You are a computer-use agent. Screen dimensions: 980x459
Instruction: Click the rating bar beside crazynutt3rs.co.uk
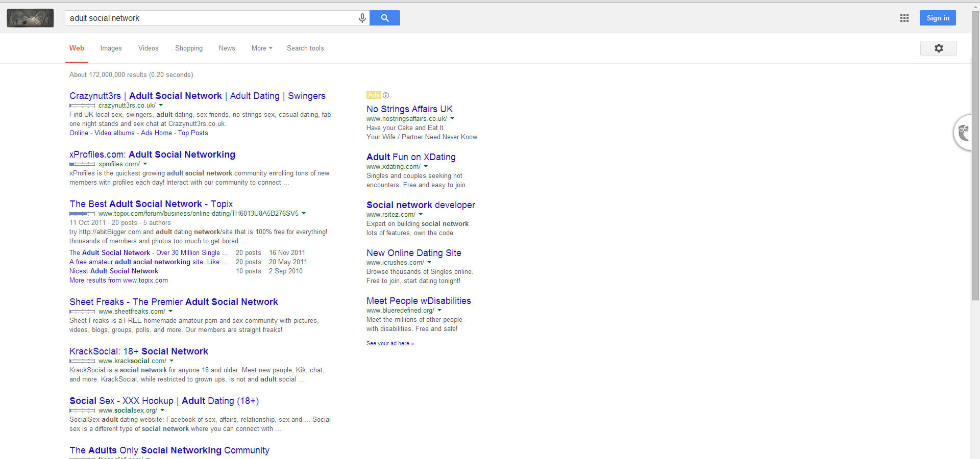[x=82, y=106]
